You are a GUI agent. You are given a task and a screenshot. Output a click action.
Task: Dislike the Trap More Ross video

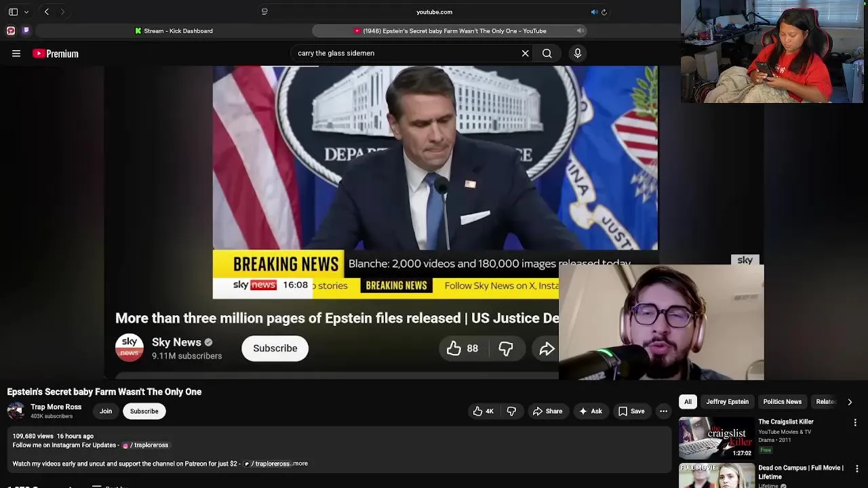pos(511,411)
